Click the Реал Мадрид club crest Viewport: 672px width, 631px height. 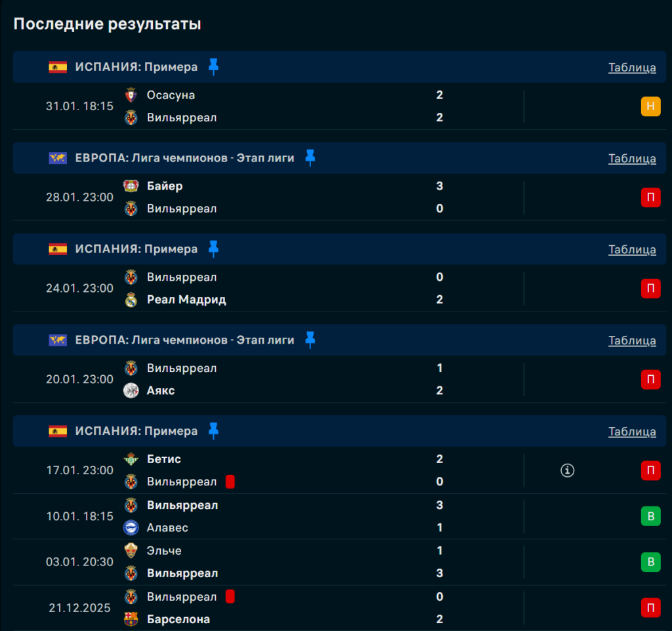click(131, 300)
